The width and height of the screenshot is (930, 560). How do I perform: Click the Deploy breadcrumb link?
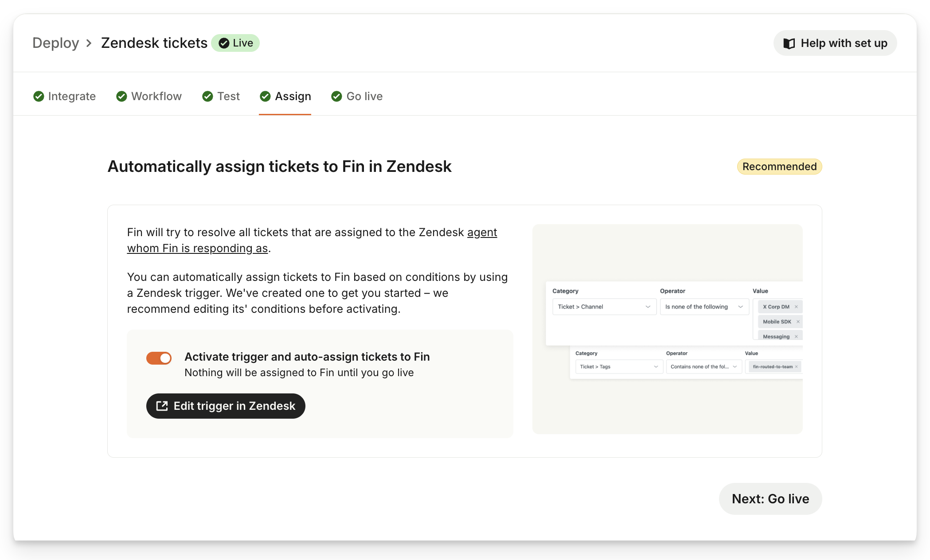(56, 43)
